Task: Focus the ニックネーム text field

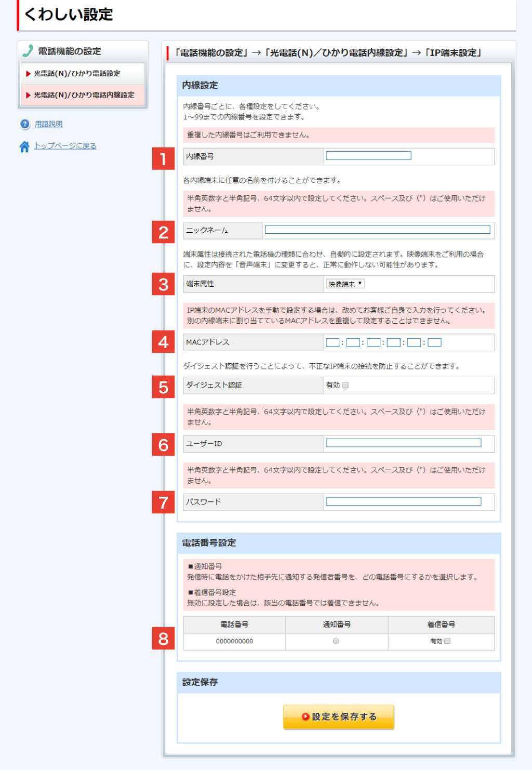Action: click(377, 230)
